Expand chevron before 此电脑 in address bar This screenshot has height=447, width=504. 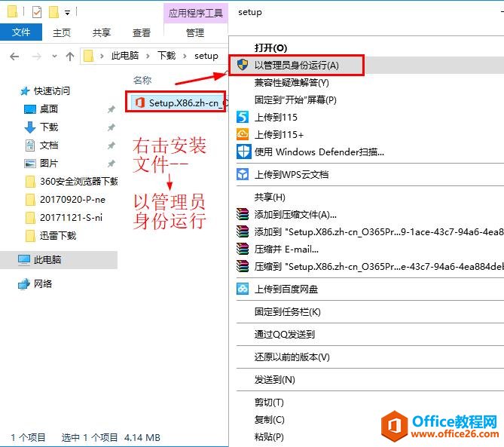(102, 57)
